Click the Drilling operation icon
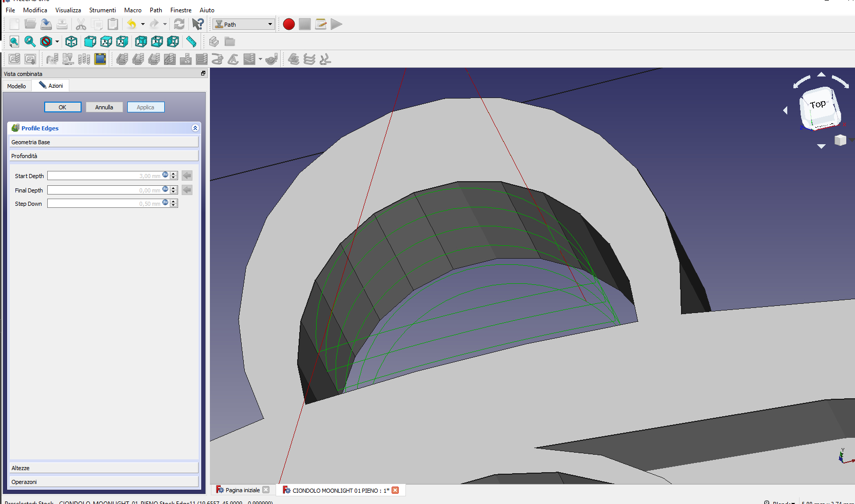 pos(186,59)
